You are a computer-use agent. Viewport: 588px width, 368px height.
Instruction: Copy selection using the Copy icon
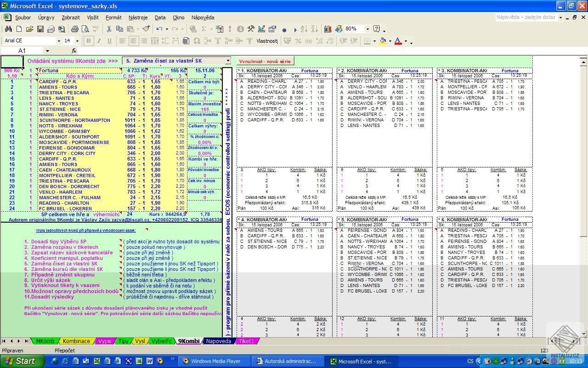pyautogui.click(x=119, y=29)
